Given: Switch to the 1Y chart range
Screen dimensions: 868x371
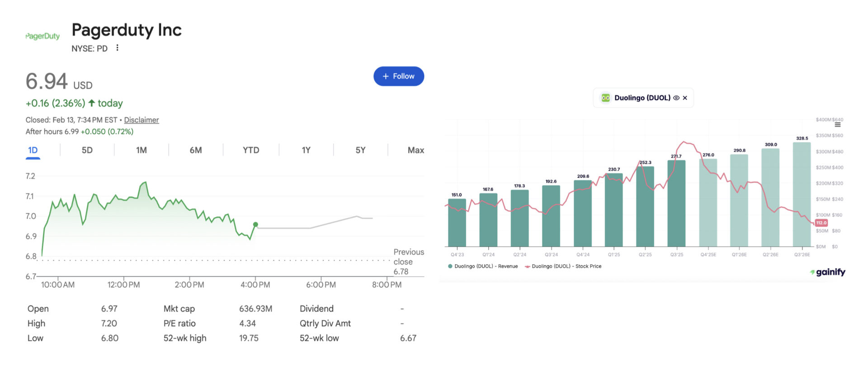Looking at the screenshot, I should point(306,150).
